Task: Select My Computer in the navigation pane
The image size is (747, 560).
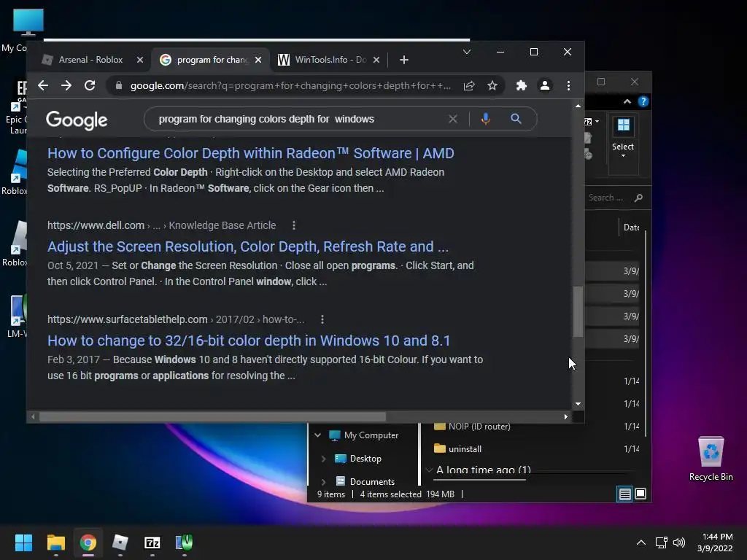Action: tap(371, 435)
